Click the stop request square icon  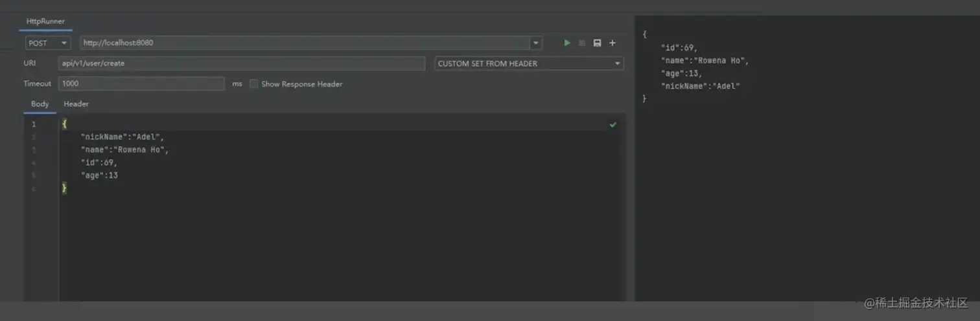click(x=582, y=43)
